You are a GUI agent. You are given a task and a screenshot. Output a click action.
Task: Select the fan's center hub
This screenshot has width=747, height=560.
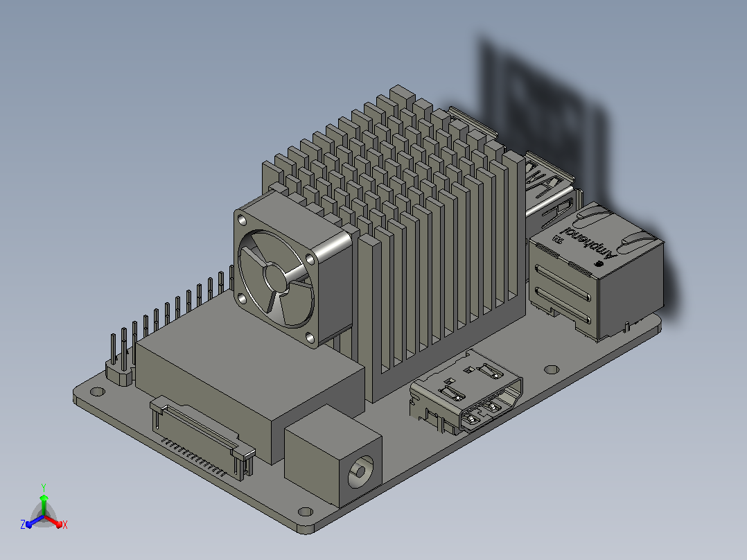pyautogui.click(x=276, y=279)
